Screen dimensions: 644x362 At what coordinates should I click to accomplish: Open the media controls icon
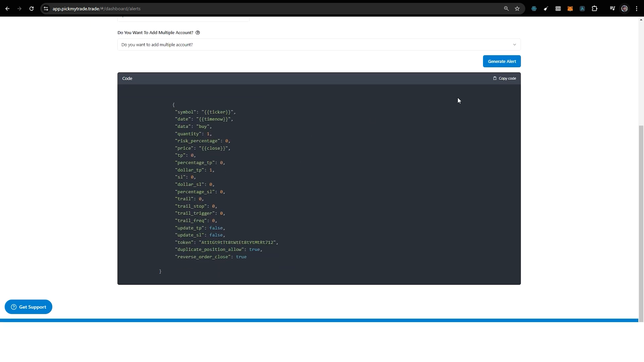click(612, 9)
